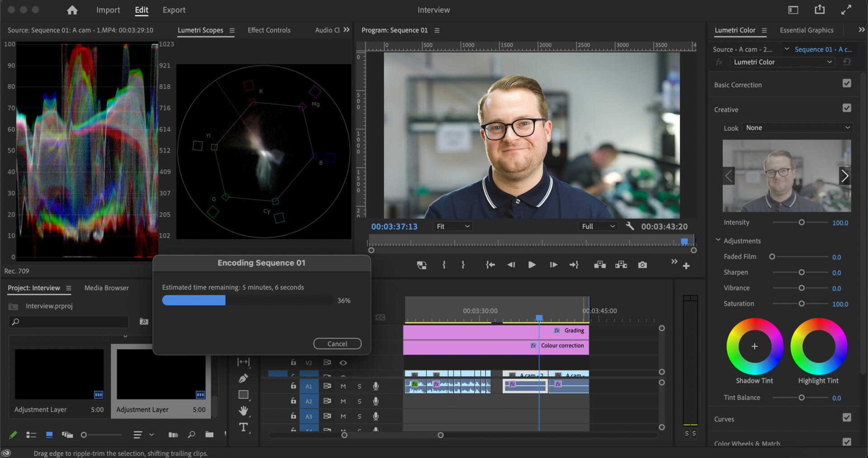This screenshot has width=868, height=458.
Task: Click the Vibrance slider handle
Action: (801, 288)
